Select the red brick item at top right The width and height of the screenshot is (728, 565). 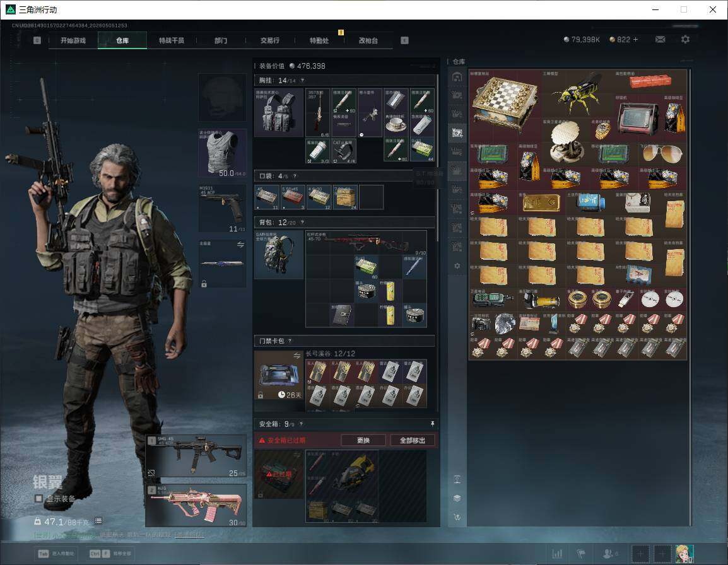[650, 82]
